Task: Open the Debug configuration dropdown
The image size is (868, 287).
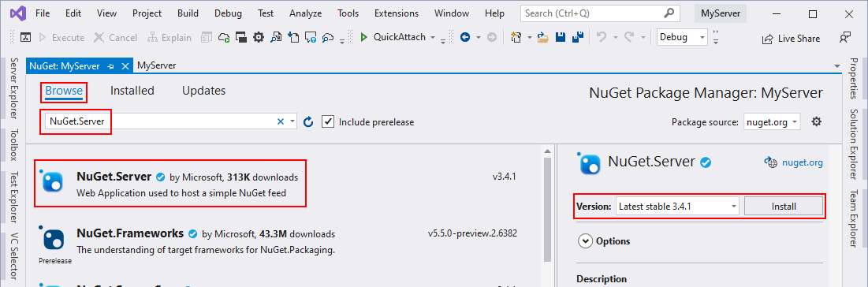Action: point(682,38)
